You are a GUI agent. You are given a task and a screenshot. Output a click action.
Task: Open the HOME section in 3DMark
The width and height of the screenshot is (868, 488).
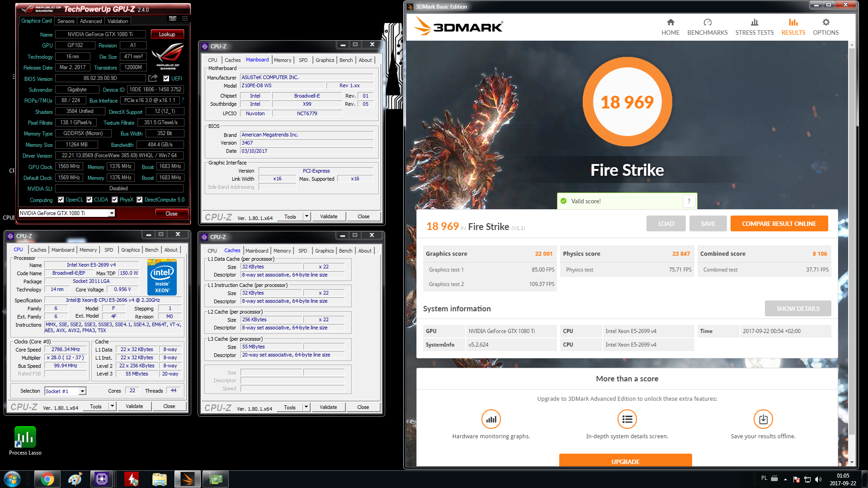[x=670, y=27]
